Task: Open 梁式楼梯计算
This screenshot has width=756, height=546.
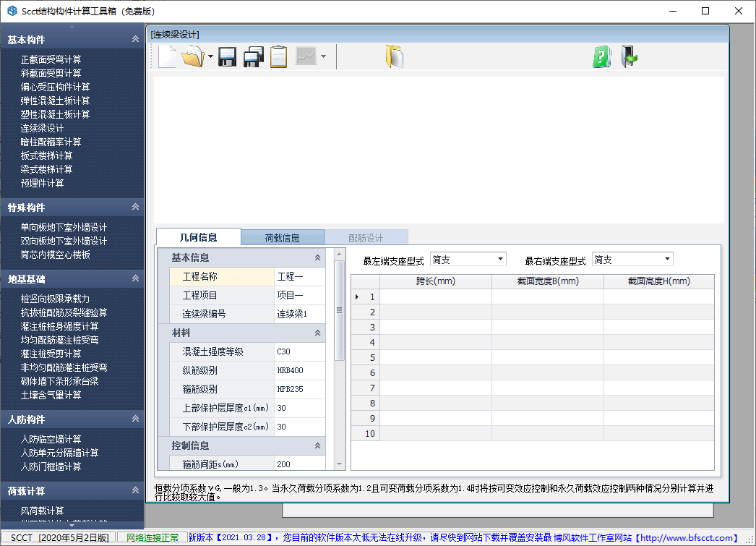Action: [x=46, y=169]
